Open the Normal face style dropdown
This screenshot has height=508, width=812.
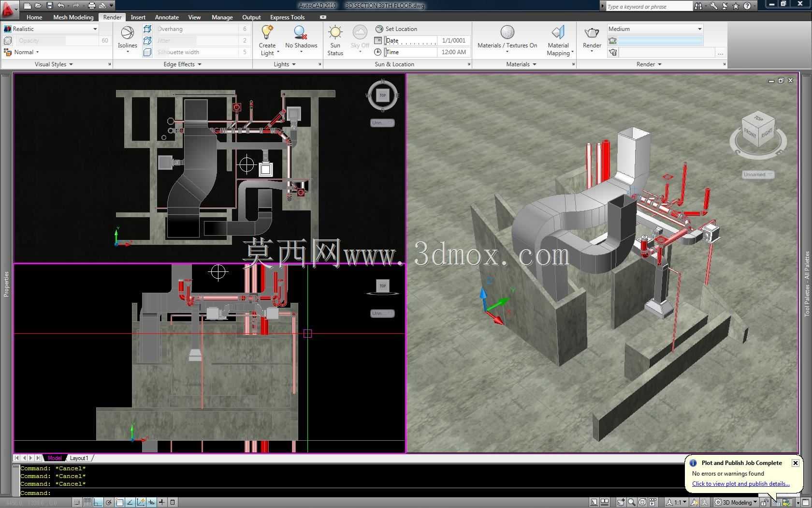21,52
